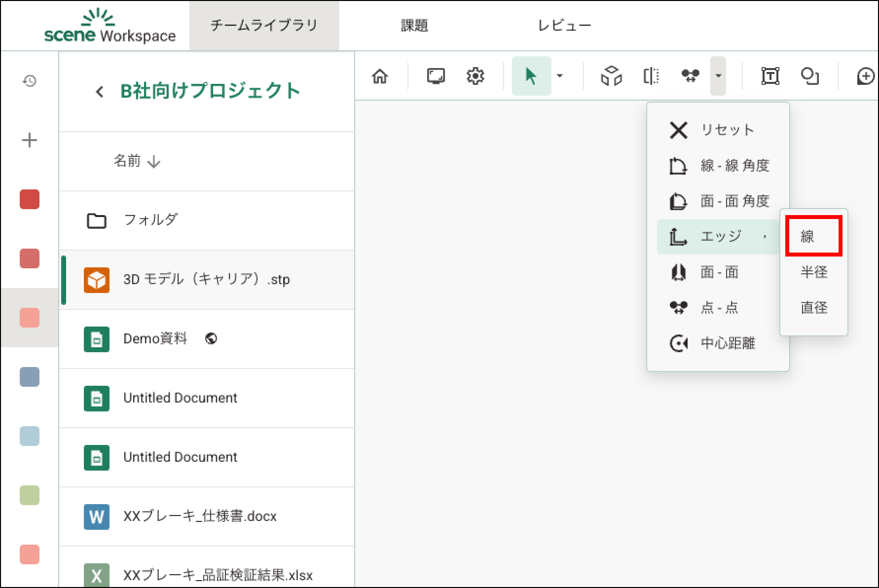879x588 pixels.
Task: Select 半径 in the edge submenu
Action: tap(814, 272)
